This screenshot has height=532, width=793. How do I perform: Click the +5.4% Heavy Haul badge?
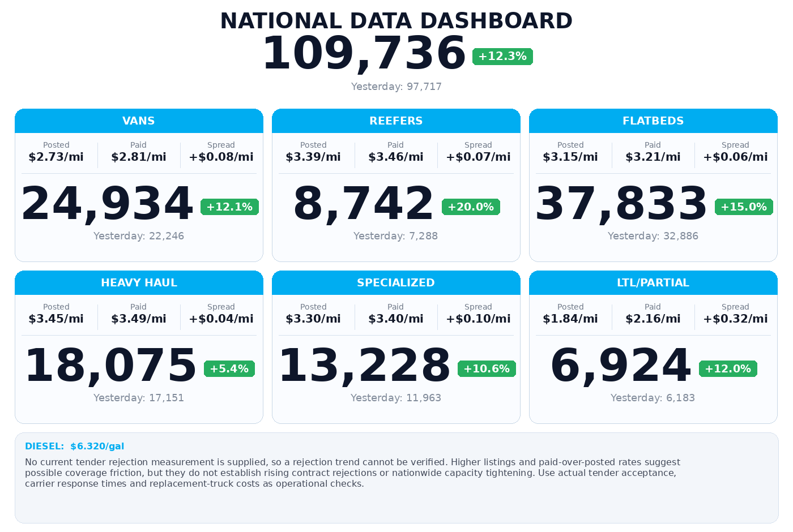[x=229, y=369]
